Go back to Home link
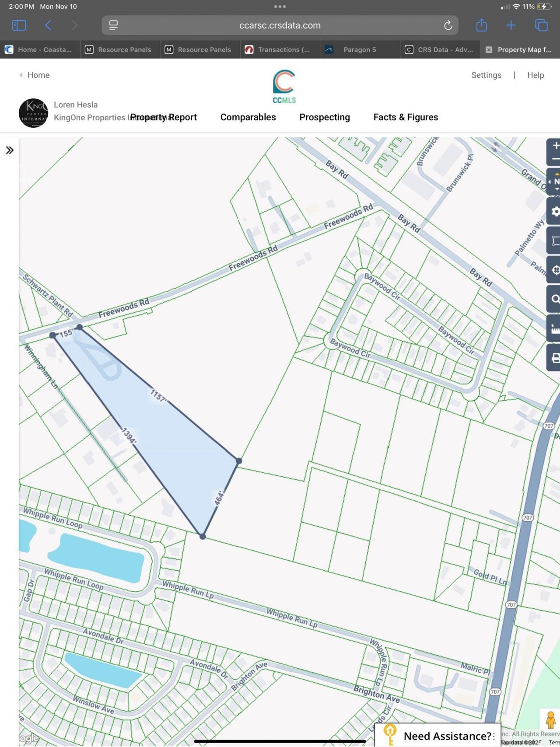This screenshot has height=747, width=560. (x=38, y=75)
